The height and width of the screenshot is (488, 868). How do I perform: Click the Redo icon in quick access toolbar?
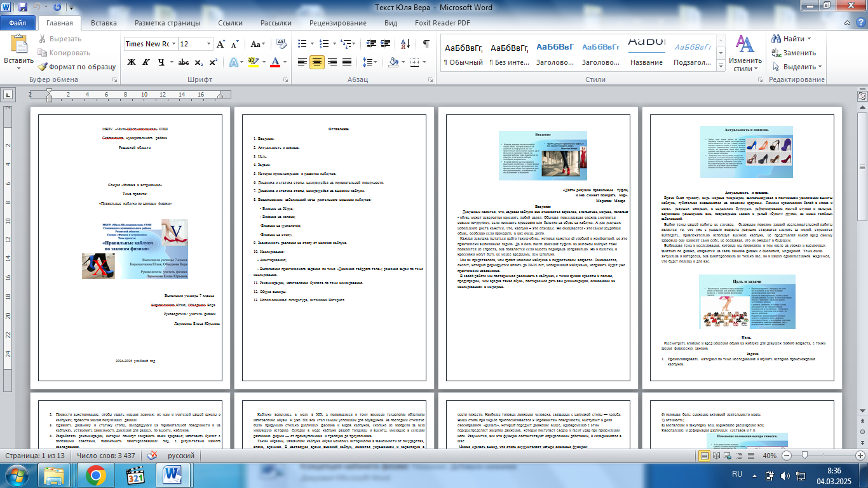coord(57,8)
